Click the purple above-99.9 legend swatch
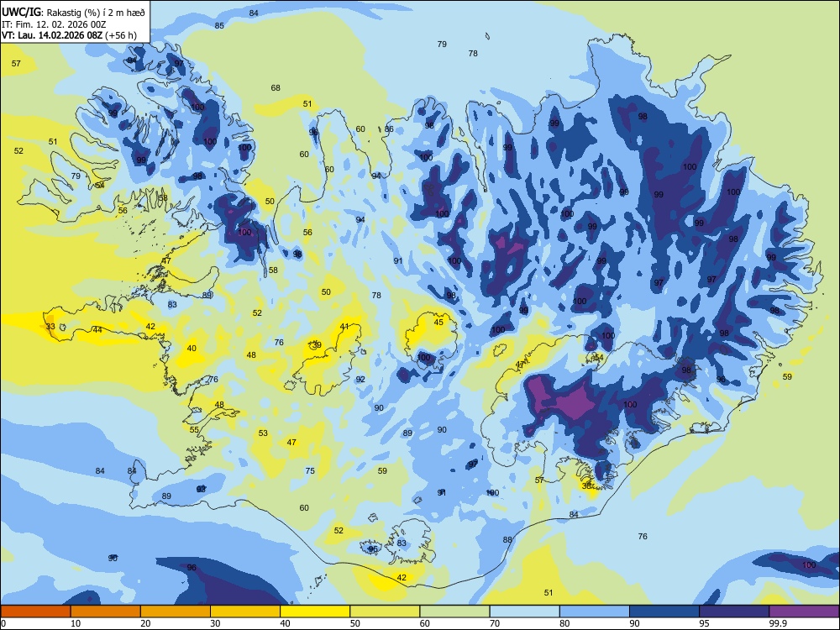The height and width of the screenshot is (630, 840). point(804,612)
